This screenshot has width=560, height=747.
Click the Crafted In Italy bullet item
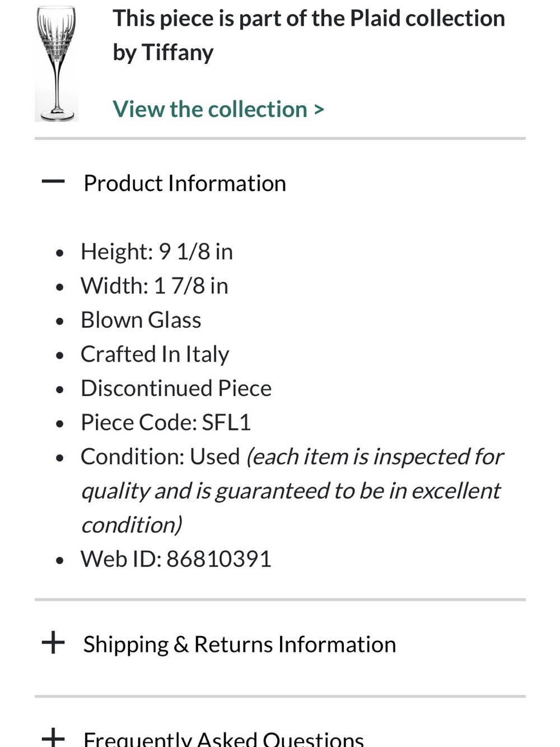point(155,354)
